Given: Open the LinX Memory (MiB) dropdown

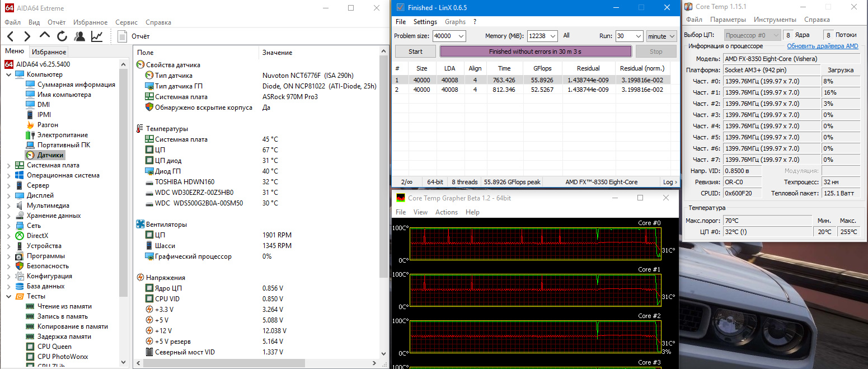Looking at the screenshot, I should coord(553,36).
